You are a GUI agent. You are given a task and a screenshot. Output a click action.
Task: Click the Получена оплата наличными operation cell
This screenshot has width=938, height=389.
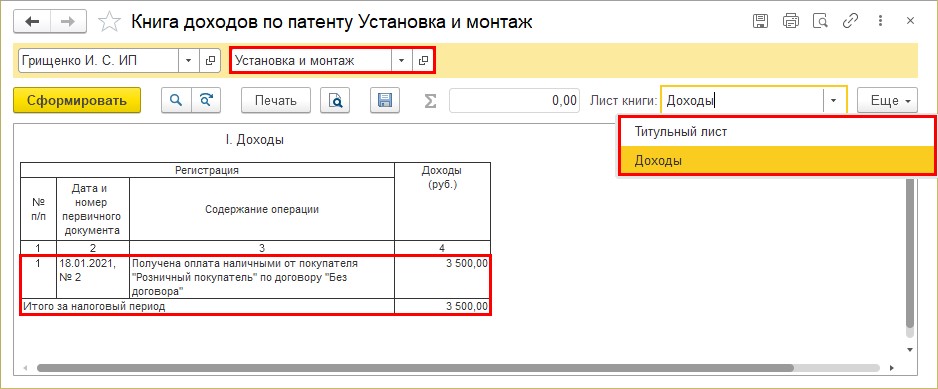tap(262, 277)
